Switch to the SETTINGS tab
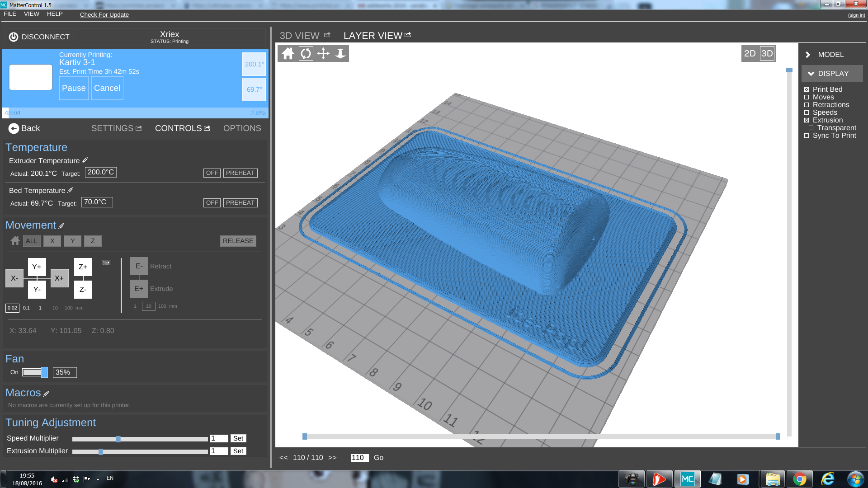This screenshot has width=868, height=488. (112, 128)
